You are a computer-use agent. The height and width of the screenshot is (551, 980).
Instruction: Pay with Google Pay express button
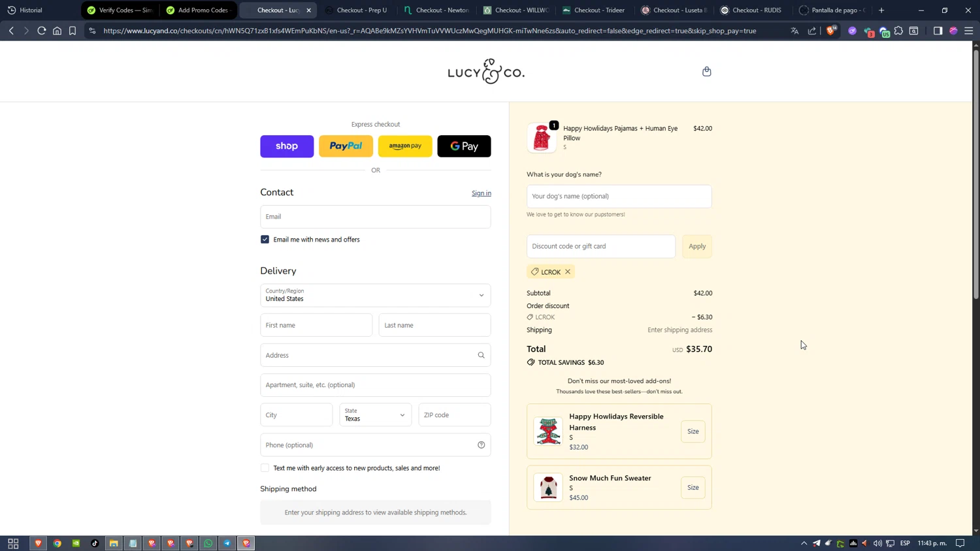(465, 146)
